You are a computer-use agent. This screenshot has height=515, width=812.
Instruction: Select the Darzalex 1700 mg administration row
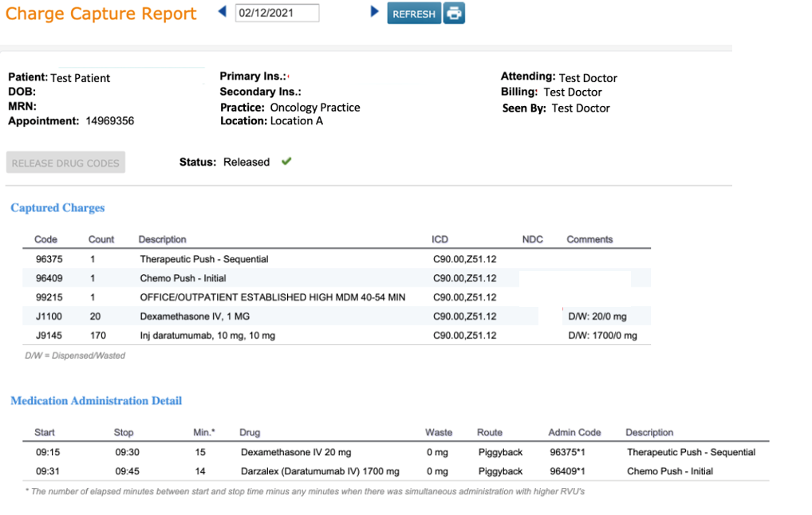(320, 471)
